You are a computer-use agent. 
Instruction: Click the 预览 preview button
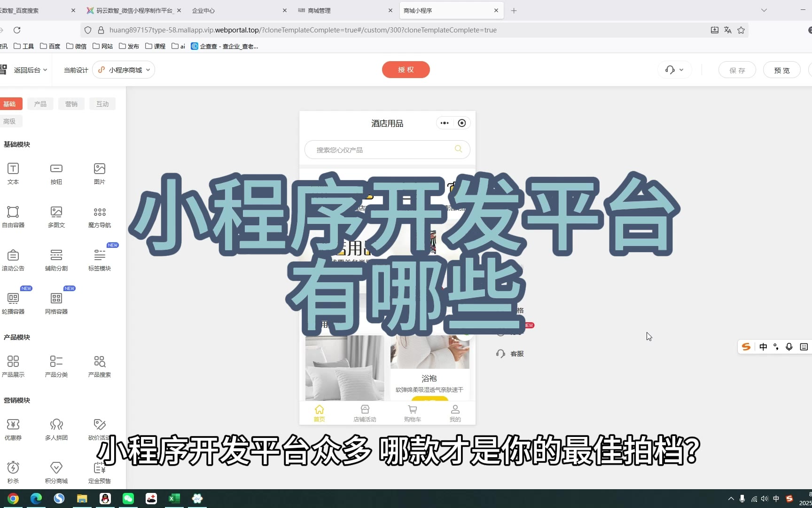tap(782, 70)
